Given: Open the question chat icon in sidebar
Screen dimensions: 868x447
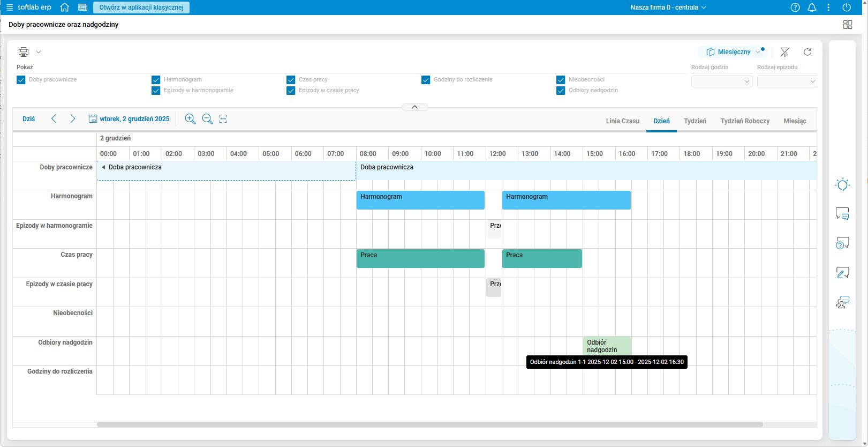Looking at the screenshot, I should coord(842,243).
